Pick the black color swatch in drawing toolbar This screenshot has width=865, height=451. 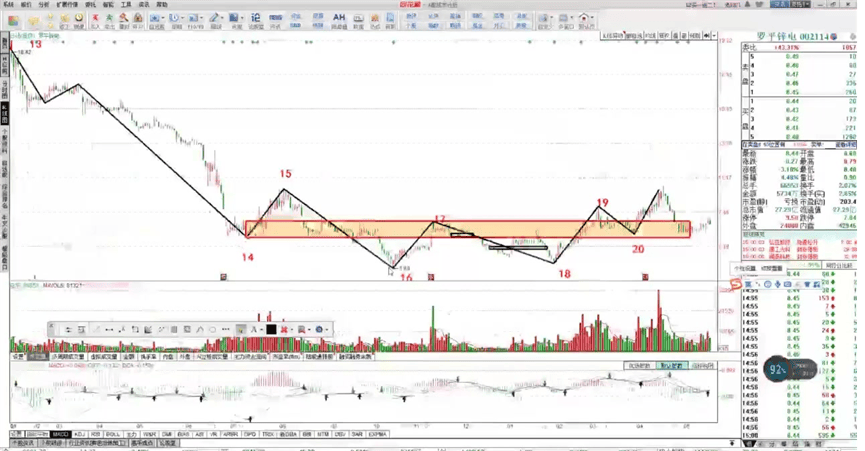271,329
